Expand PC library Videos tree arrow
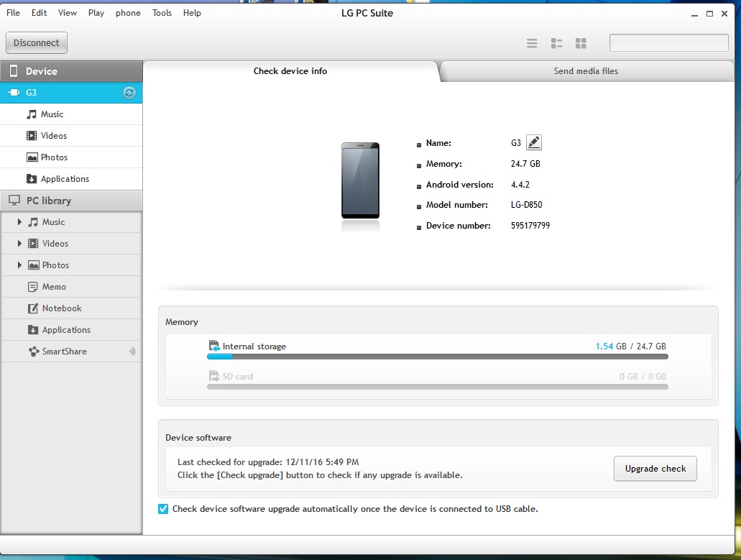 [x=19, y=244]
